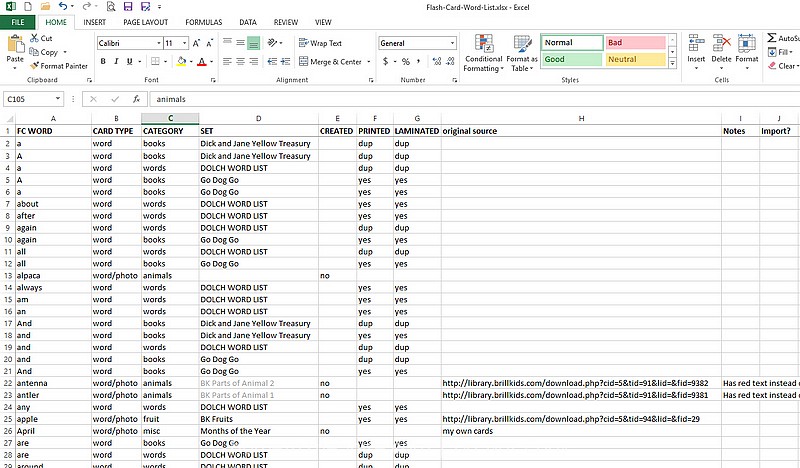
Task: Click the Print Preview icon
Action: pos(111,7)
